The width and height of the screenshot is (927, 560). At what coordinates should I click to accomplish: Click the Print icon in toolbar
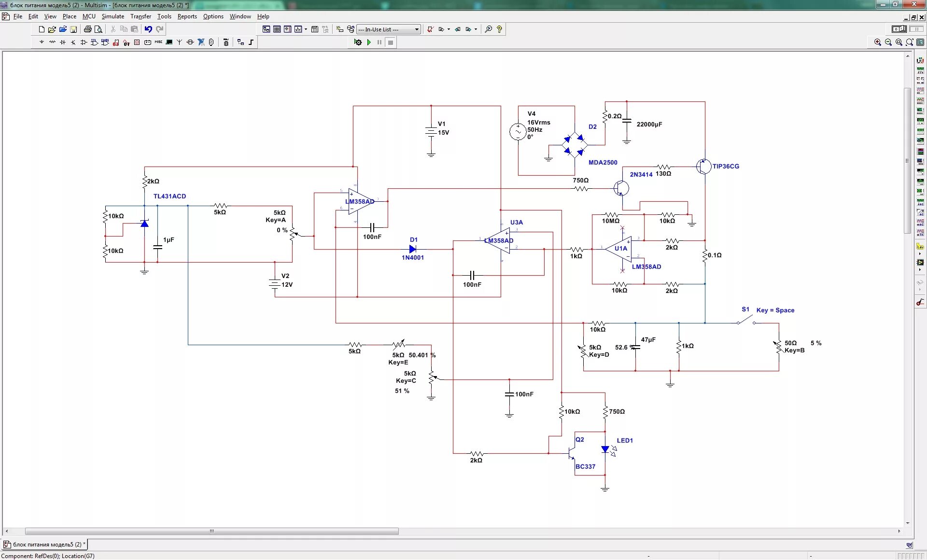(87, 29)
